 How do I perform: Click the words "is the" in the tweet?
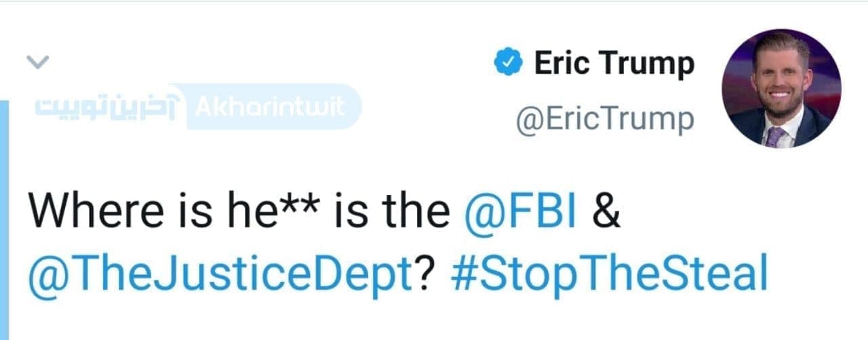[x=393, y=212]
